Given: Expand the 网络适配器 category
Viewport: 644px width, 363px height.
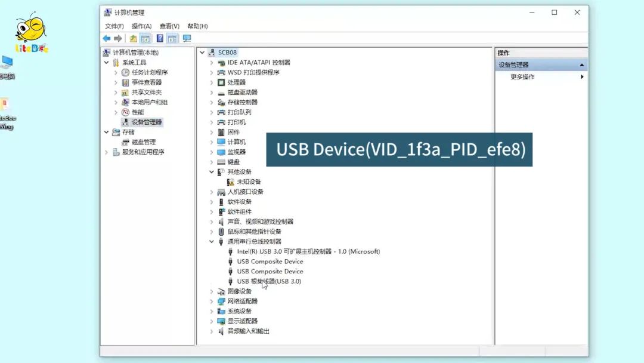Looking at the screenshot, I should coord(212,302).
